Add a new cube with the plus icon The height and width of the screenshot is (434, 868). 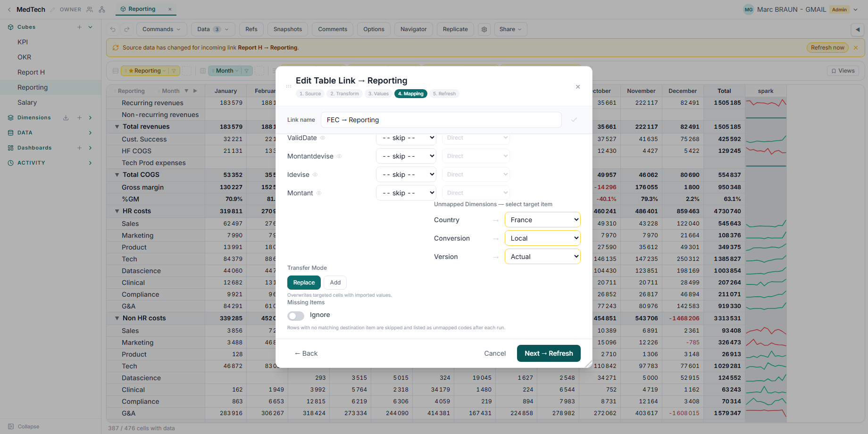[x=79, y=27]
